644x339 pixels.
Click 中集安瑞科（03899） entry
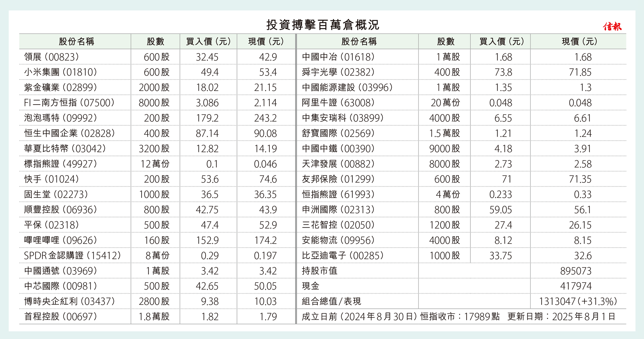click(343, 118)
